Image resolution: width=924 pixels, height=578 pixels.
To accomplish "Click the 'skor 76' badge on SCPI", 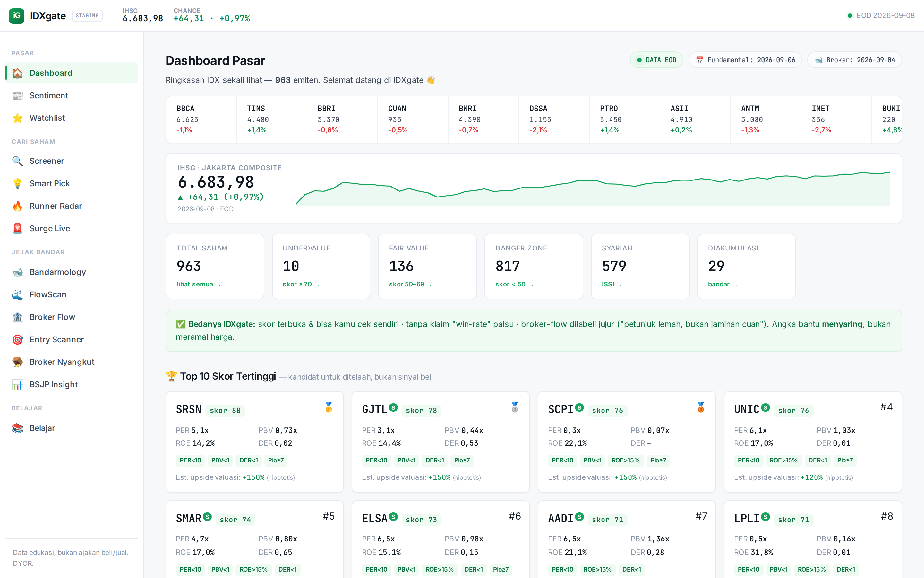I will click(607, 411).
